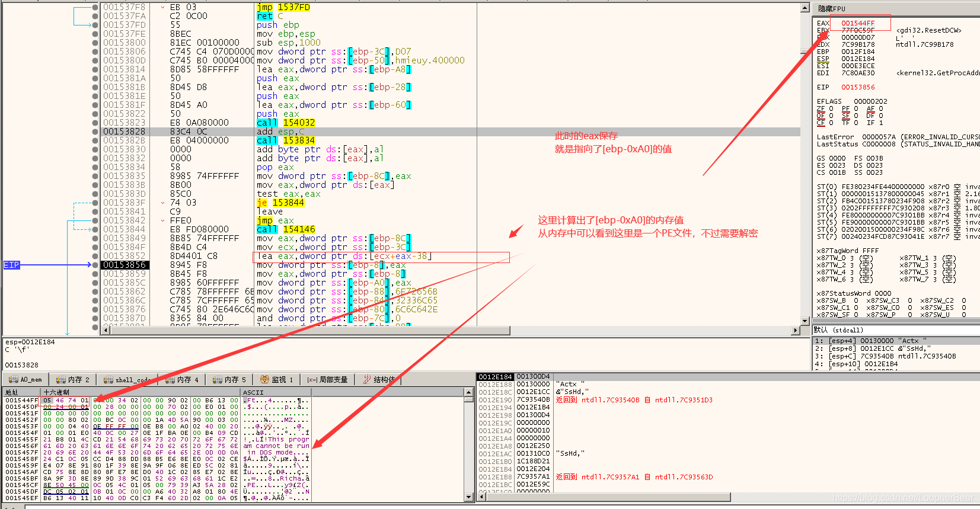The image size is (980, 509).
Task: Select ESP register value 0012E184
Action: 858,59
